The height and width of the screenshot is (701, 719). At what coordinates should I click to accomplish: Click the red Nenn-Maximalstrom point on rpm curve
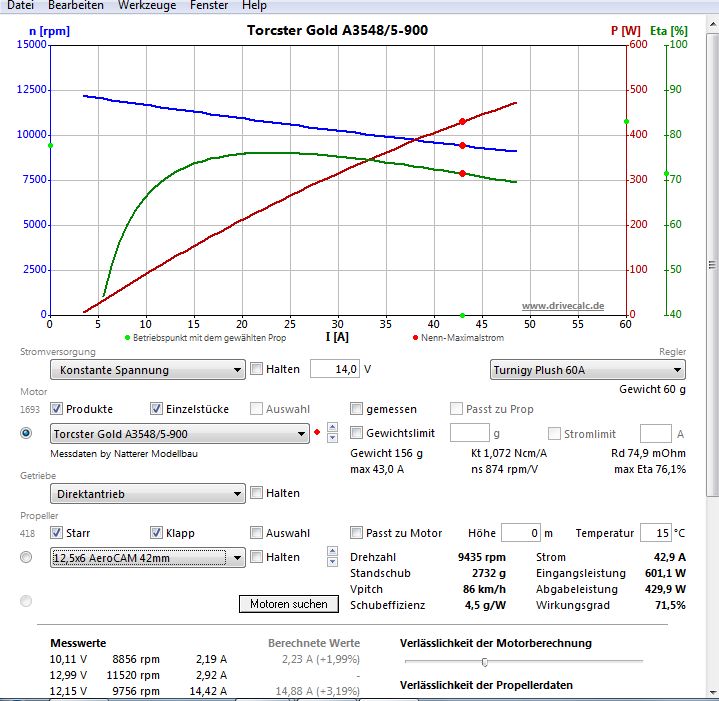(462, 145)
